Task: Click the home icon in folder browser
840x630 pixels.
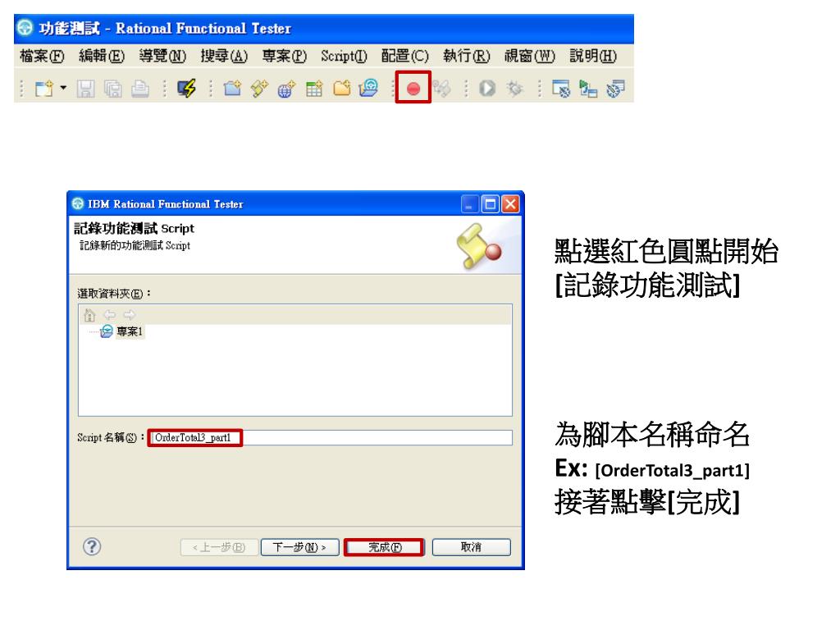Action: [89, 315]
